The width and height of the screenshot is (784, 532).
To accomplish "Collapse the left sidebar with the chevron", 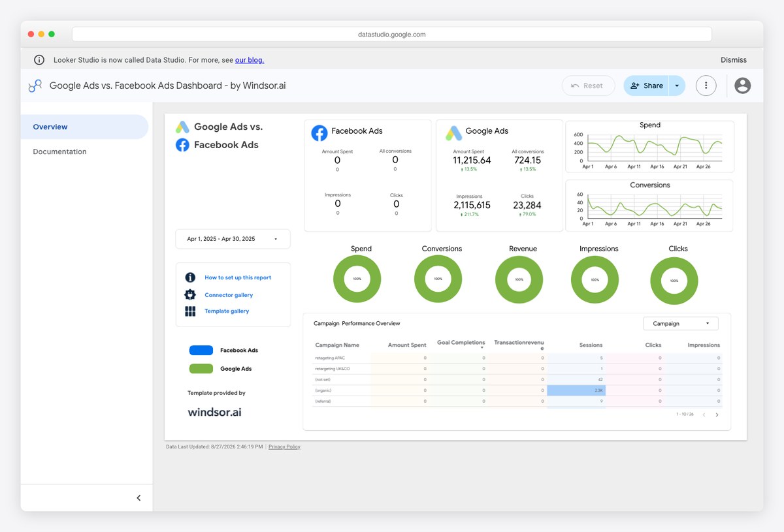I will pos(139,498).
